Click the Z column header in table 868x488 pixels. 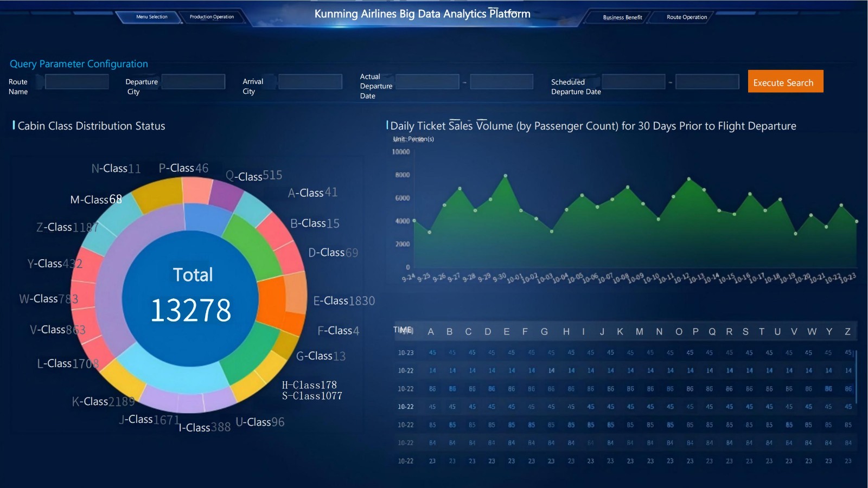pyautogui.click(x=847, y=332)
